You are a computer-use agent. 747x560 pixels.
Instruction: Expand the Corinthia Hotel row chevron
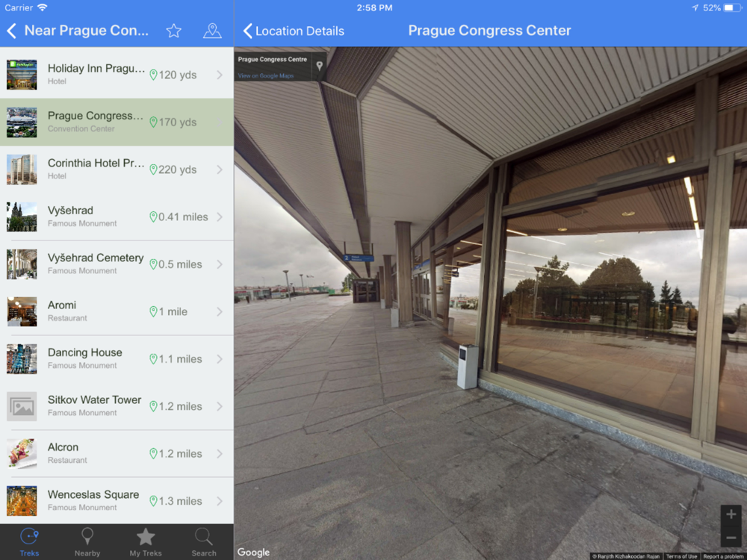tap(220, 169)
